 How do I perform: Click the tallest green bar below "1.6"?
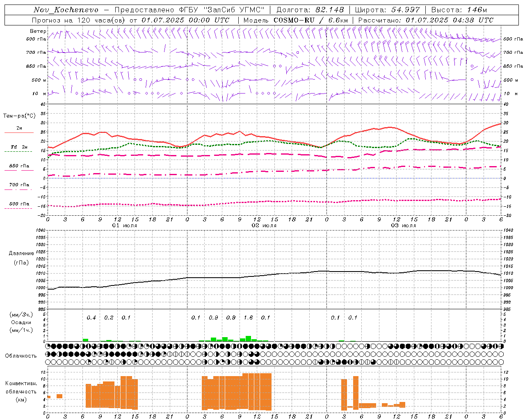[x=248, y=339]
